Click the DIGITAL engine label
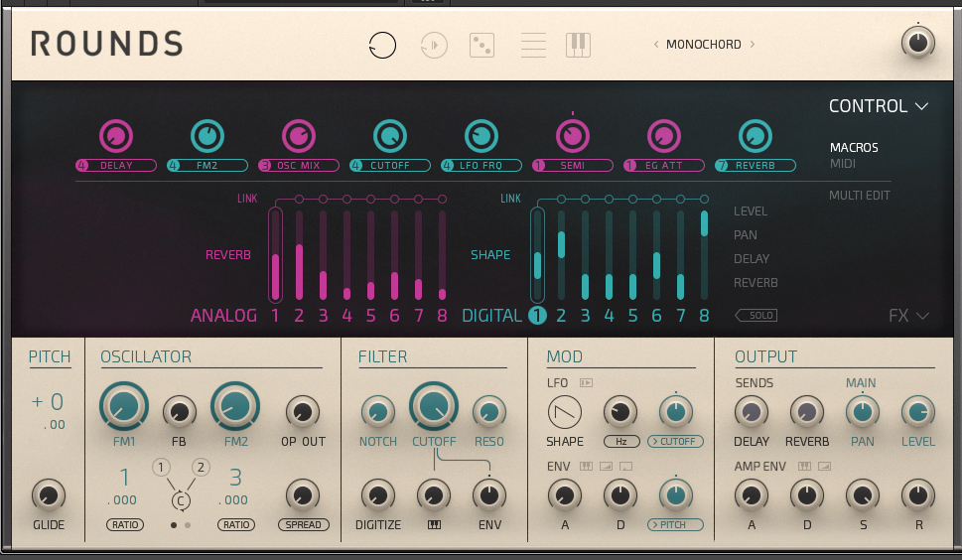Viewport: 962px width, 560px height. tap(491, 316)
